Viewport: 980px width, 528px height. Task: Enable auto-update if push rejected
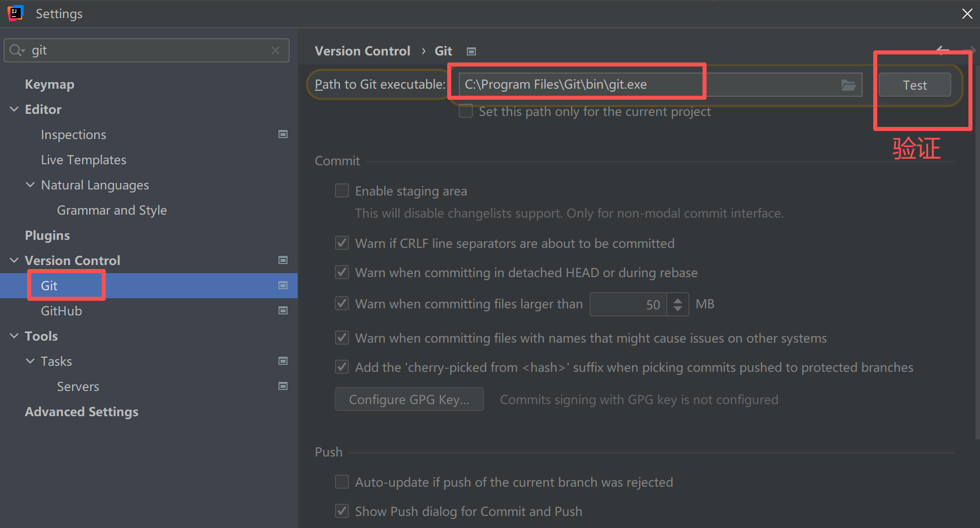coord(342,482)
